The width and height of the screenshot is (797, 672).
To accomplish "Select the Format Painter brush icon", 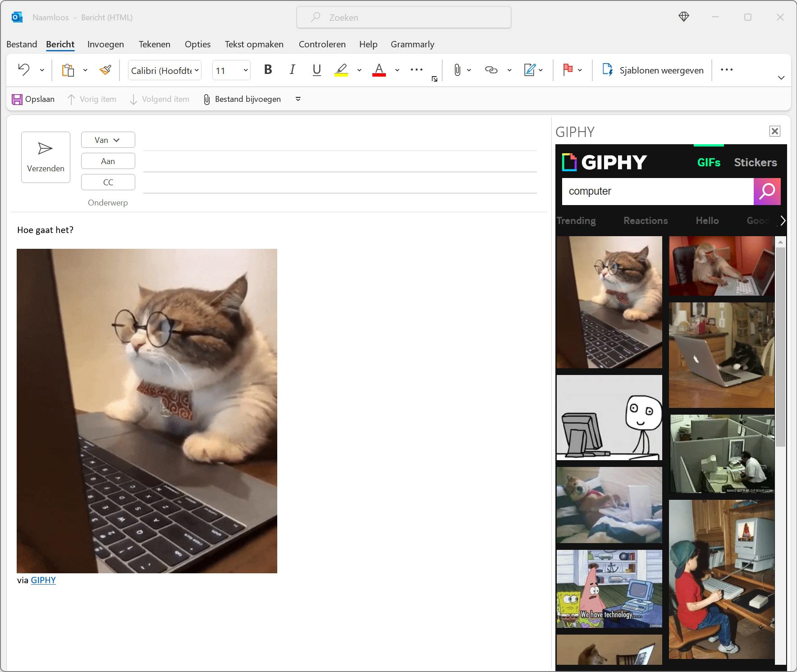I will pyautogui.click(x=105, y=70).
